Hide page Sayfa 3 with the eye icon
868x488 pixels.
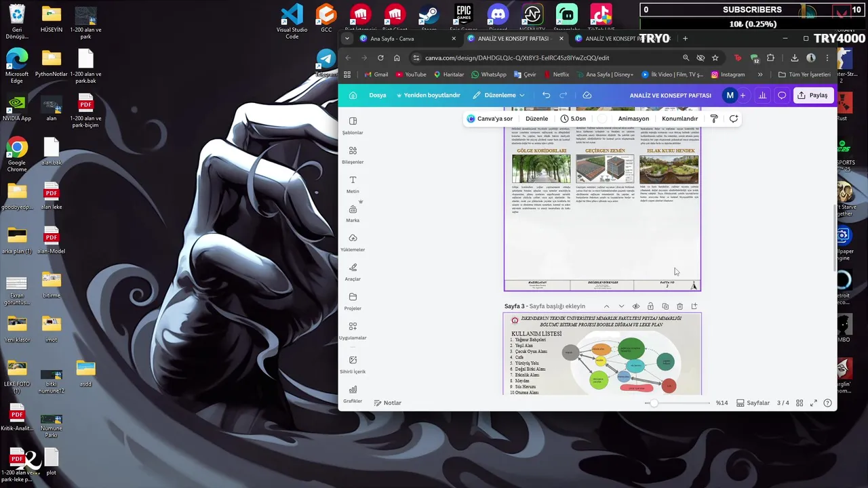point(636,306)
